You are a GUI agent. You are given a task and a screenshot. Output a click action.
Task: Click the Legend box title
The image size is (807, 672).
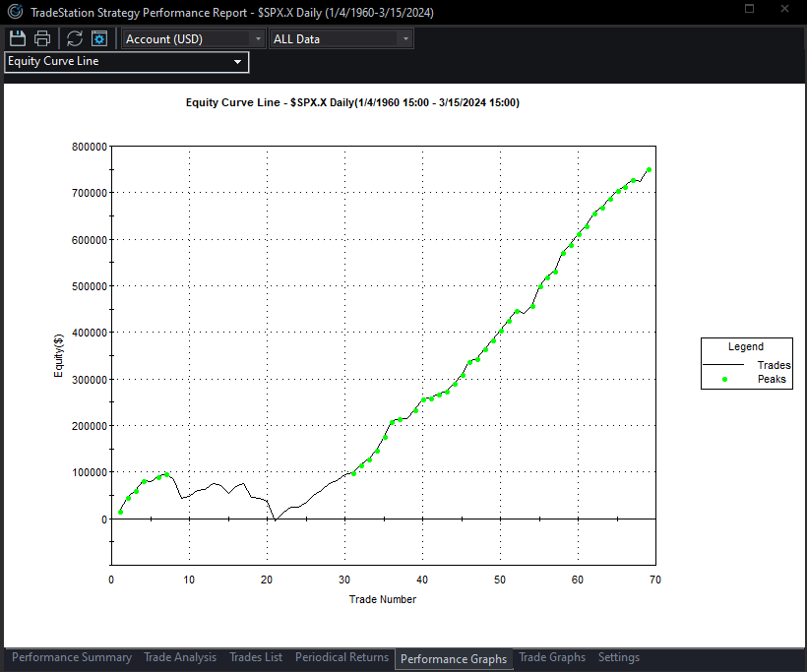point(745,346)
